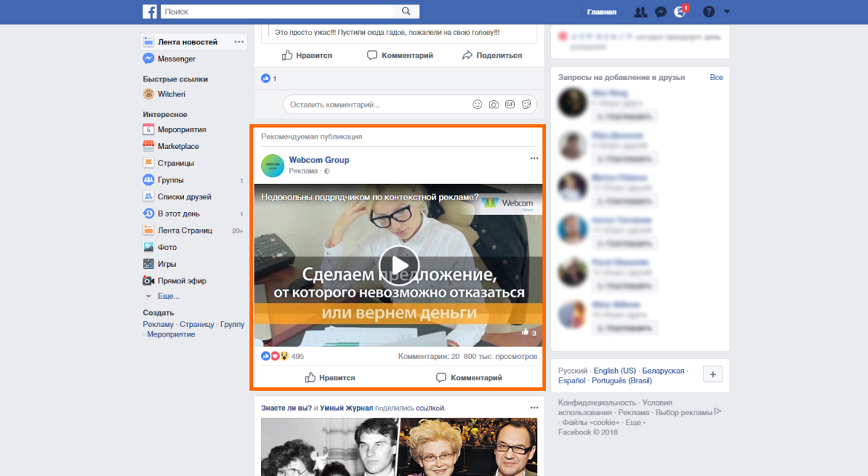
Task: Open options menu for Webcom Group post
Action: pos(533,159)
